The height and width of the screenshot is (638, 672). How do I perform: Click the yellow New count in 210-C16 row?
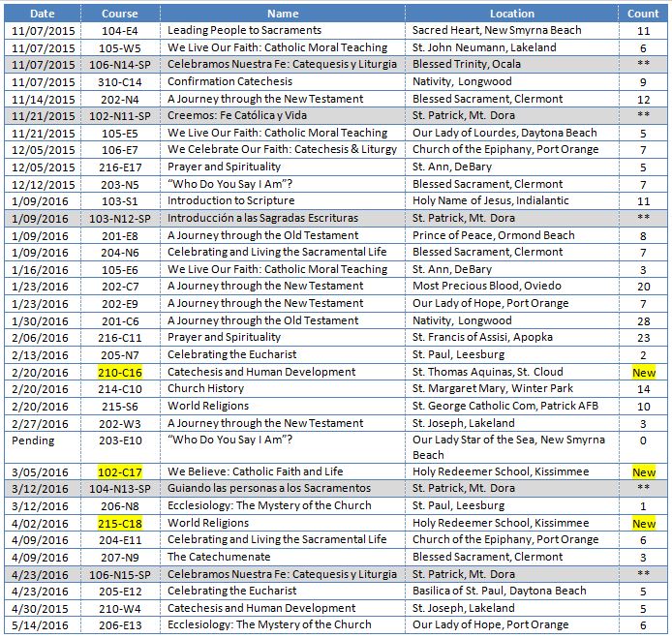643,372
